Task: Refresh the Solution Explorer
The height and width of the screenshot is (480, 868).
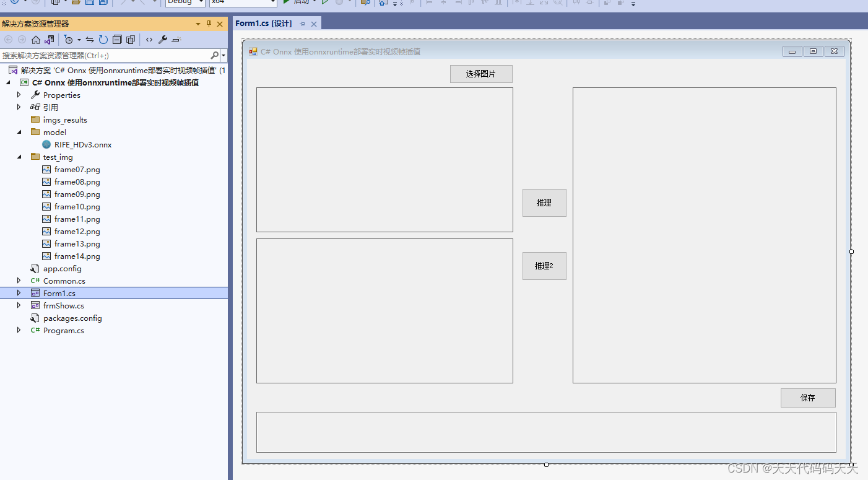Action: 103,40
